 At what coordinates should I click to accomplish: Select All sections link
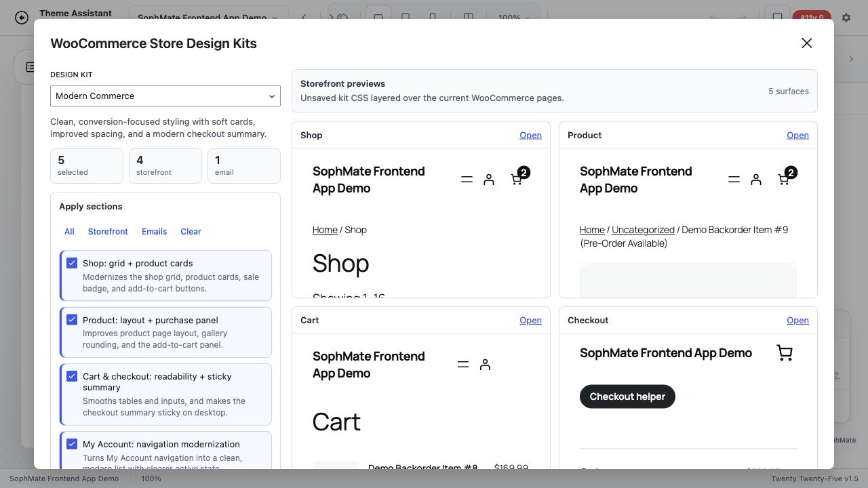(x=69, y=232)
